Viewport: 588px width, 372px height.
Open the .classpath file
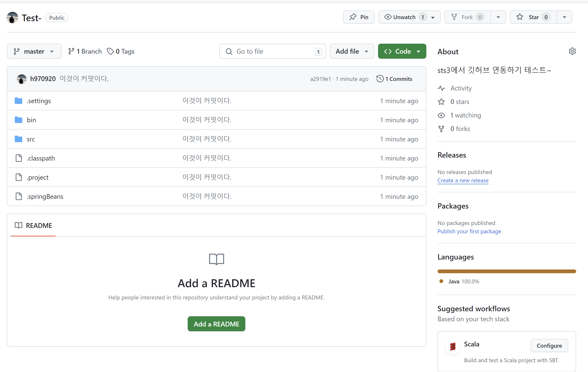click(41, 158)
